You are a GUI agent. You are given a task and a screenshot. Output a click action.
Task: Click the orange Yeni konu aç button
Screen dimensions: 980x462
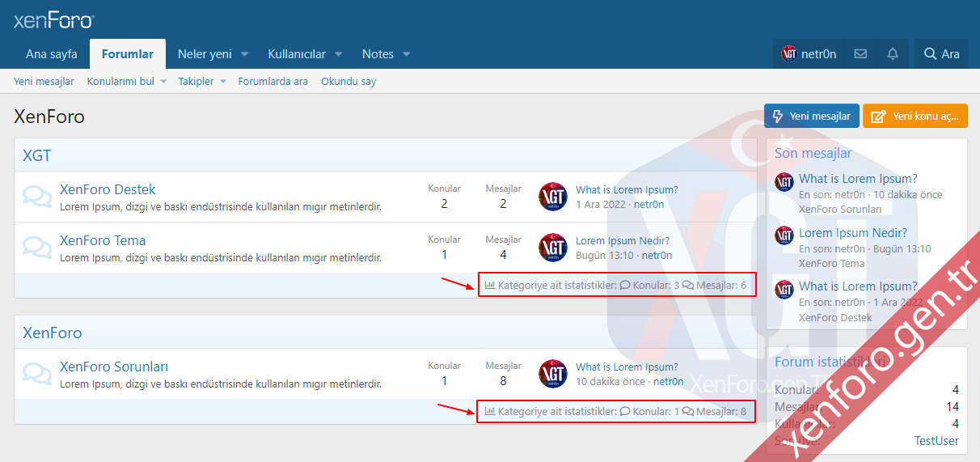tap(915, 117)
